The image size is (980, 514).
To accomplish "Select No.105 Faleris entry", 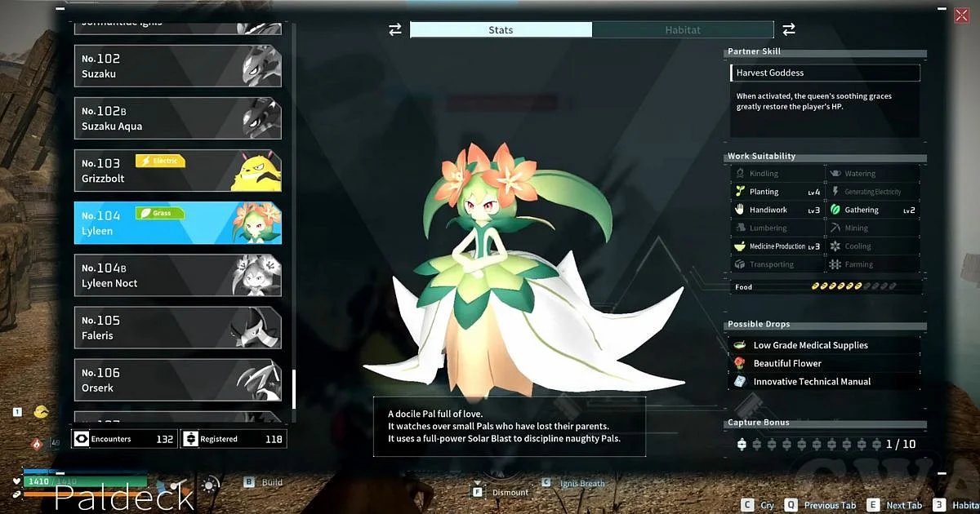I will 178,327.
